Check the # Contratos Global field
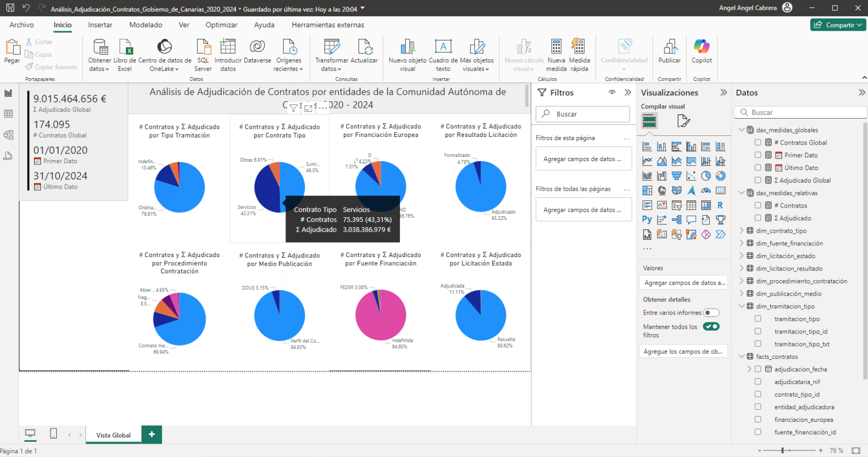The width and height of the screenshot is (868, 457). click(x=758, y=143)
